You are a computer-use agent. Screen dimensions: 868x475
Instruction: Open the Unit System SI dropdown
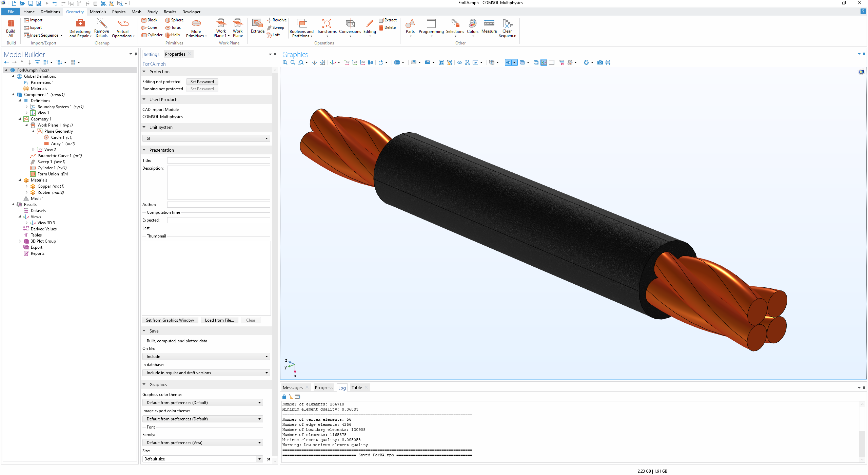(x=206, y=138)
